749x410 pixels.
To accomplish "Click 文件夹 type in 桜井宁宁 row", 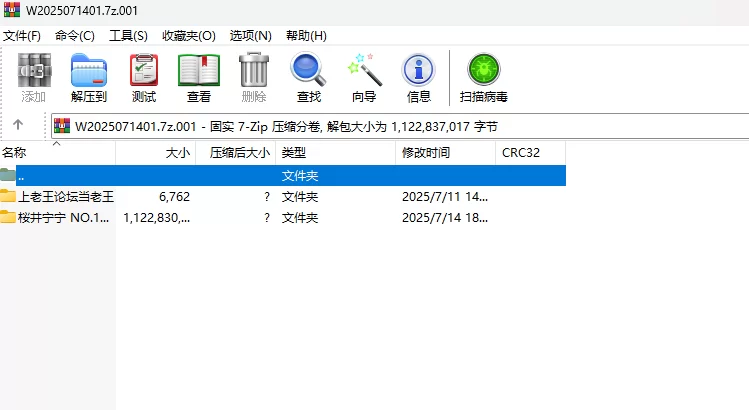I will point(300,218).
